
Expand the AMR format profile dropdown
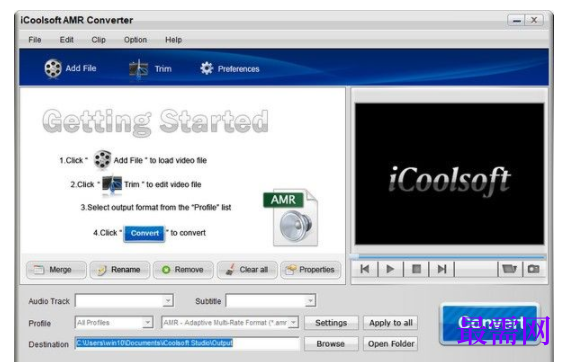pos(294,322)
